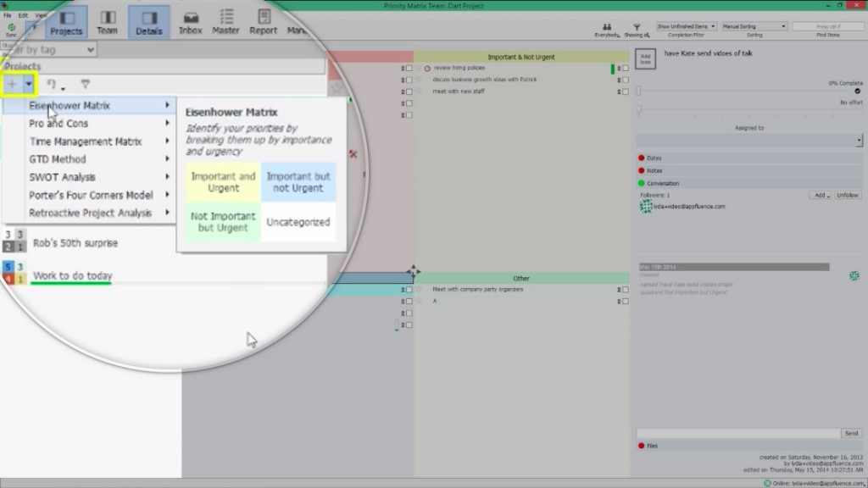Star the review hiring policies item
This screenshot has height=488, width=868.
pyautogui.click(x=419, y=68)
